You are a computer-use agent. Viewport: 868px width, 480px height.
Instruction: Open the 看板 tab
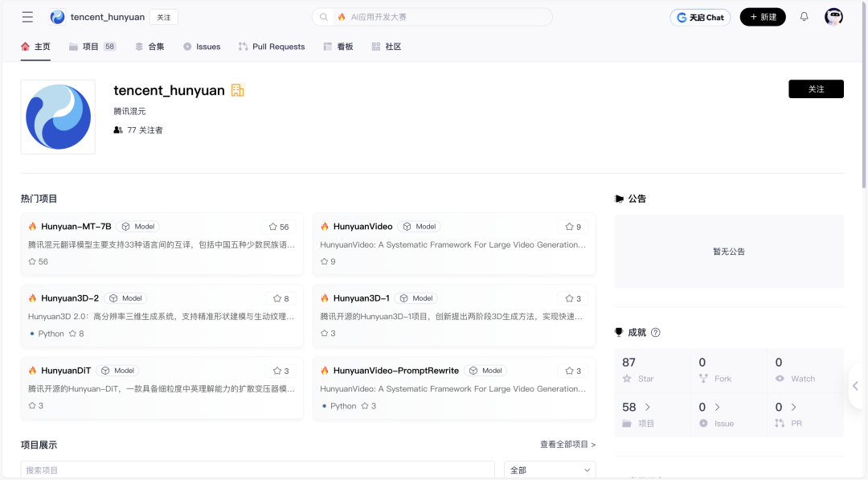pyautogui.click(x=338, y=47)
